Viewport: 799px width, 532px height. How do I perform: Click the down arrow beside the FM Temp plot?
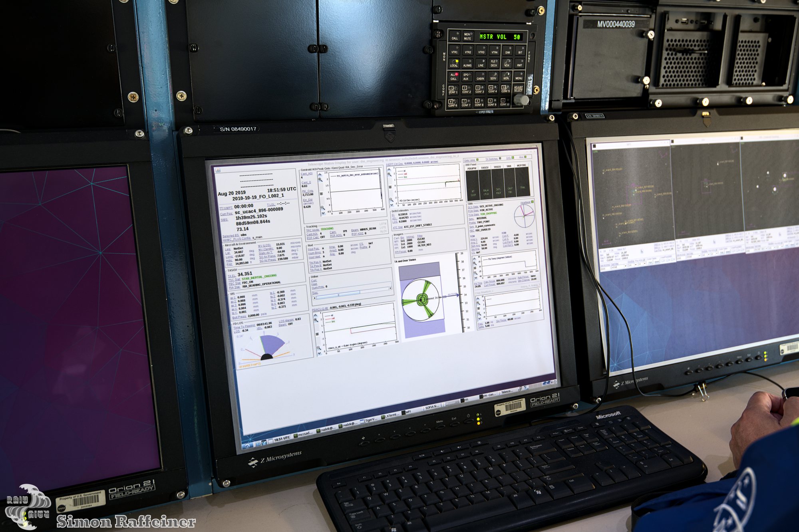476,278
